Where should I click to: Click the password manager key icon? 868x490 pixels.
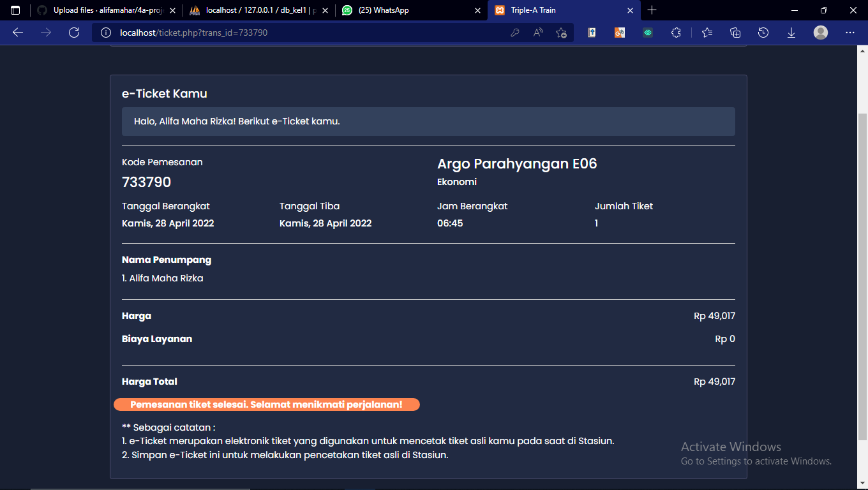point(515,32)
